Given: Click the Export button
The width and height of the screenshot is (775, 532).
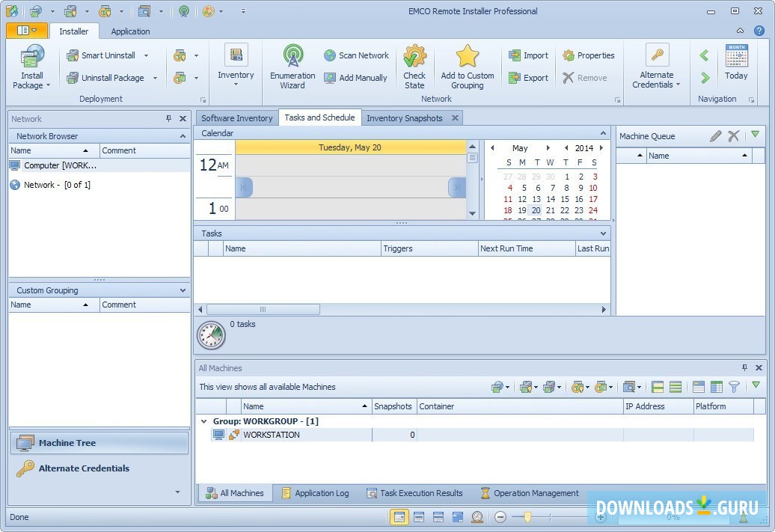Looking at the screenshot, I should (528, 78).
